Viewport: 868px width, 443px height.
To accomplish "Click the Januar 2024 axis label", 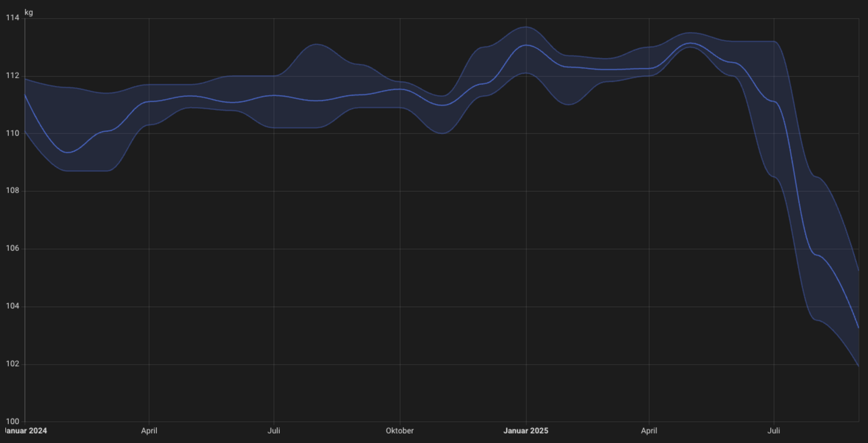I will [x=26, y=430].
